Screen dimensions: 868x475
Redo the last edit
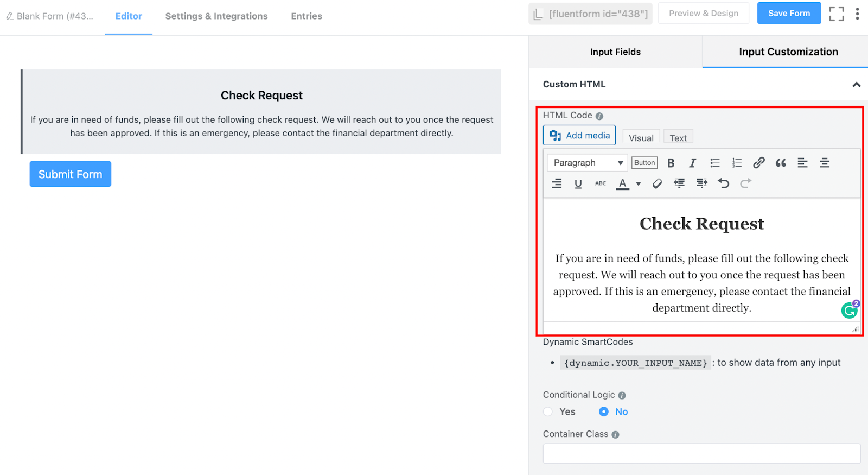pos(746,183)
